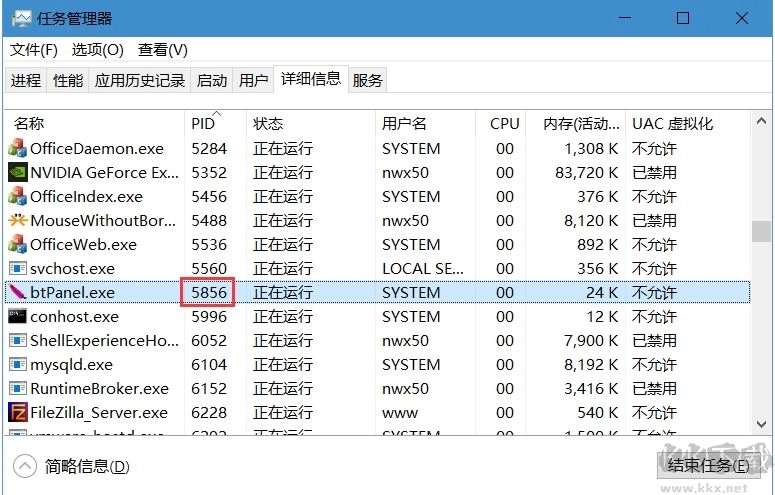Image resolution: width=775 pixels, height=495 pixels.
Task: Switch to the 服务 tab
Action: [x=368, y=81]
